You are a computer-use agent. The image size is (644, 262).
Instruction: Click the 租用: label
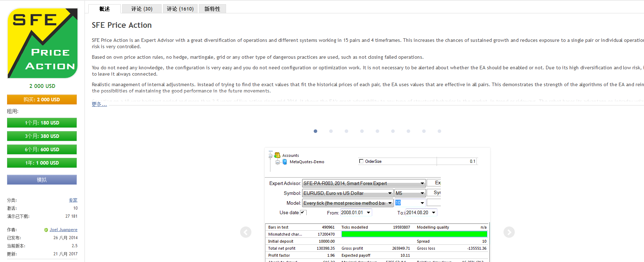13,111
